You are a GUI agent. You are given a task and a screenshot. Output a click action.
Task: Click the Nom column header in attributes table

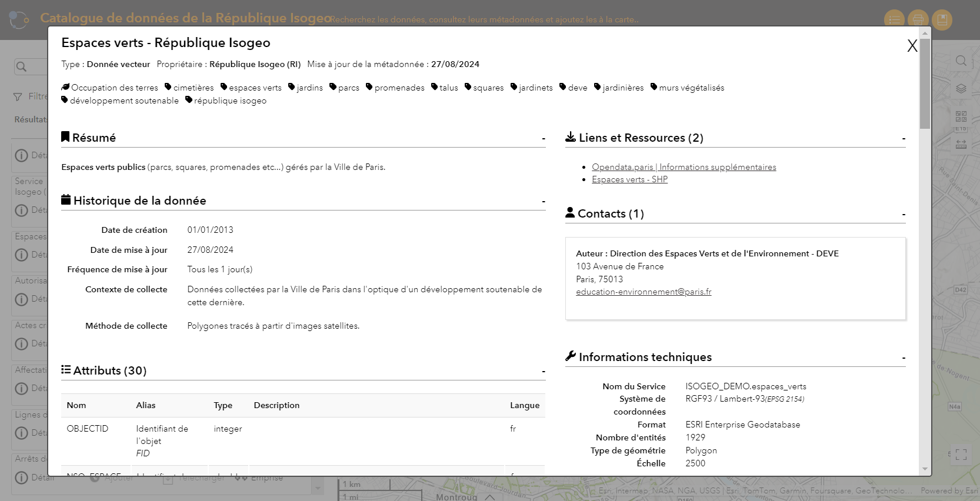coord(76,405)
